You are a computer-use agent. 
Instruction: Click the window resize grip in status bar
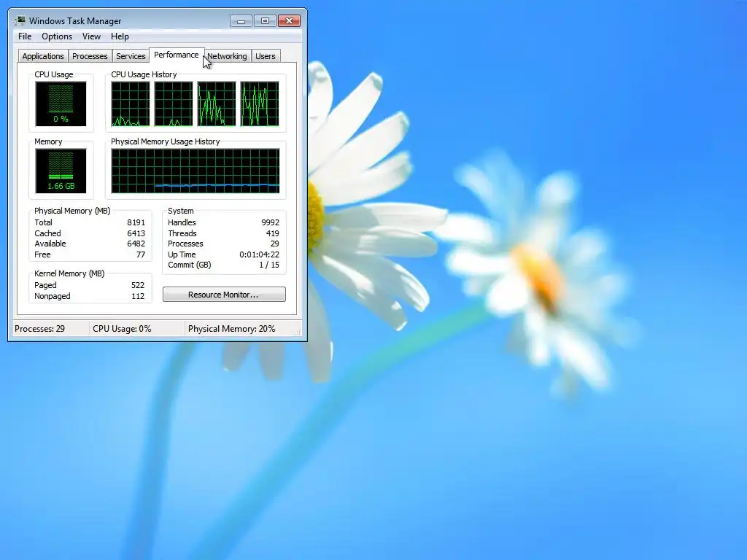point(298,332)
